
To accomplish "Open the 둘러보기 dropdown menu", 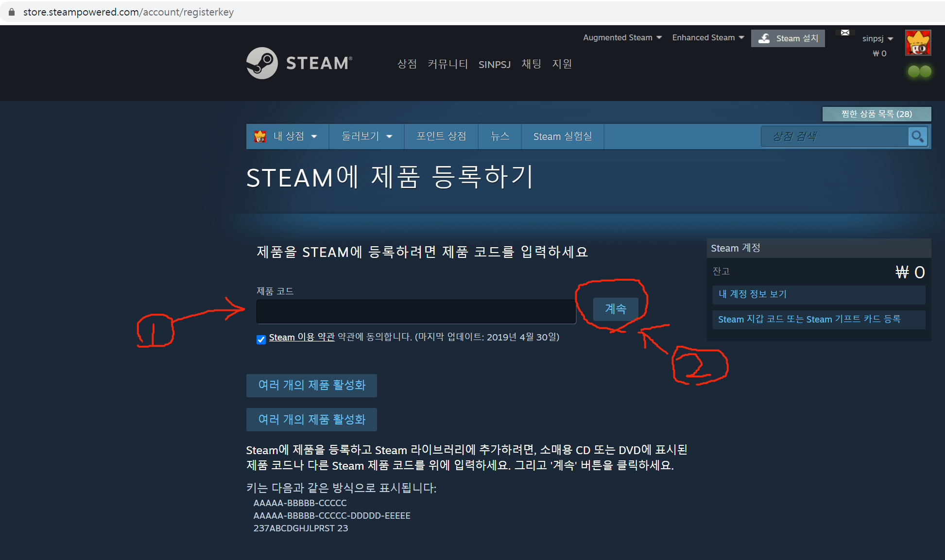I will coord(366,136).
